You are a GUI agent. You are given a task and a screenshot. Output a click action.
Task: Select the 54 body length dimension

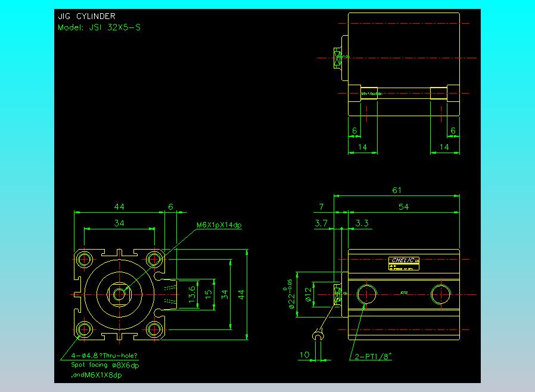pyautogui.click(x=404, y=207)
